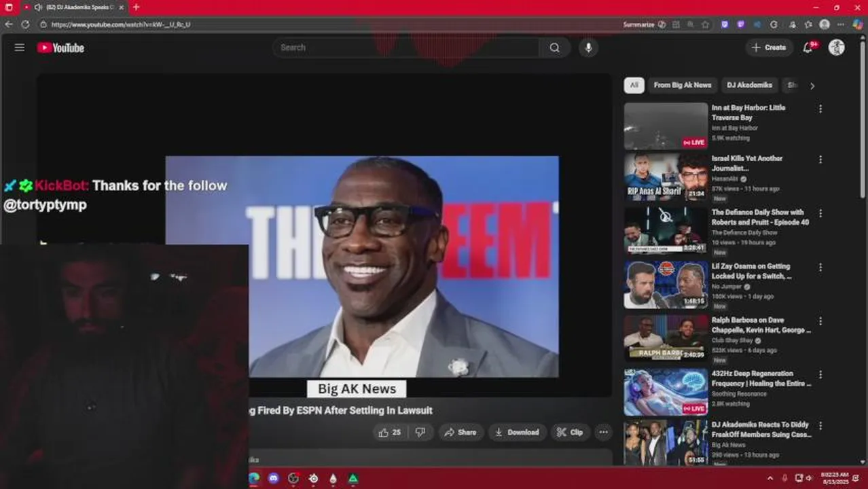Go back with the browser arrow
The height and width of the screenshot is (489, 868).
point(9,24)
